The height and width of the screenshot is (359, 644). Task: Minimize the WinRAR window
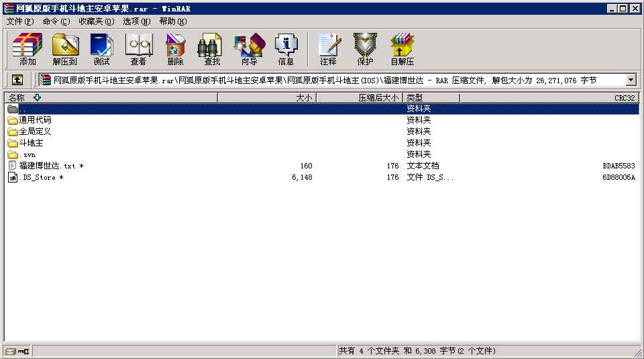612,8
